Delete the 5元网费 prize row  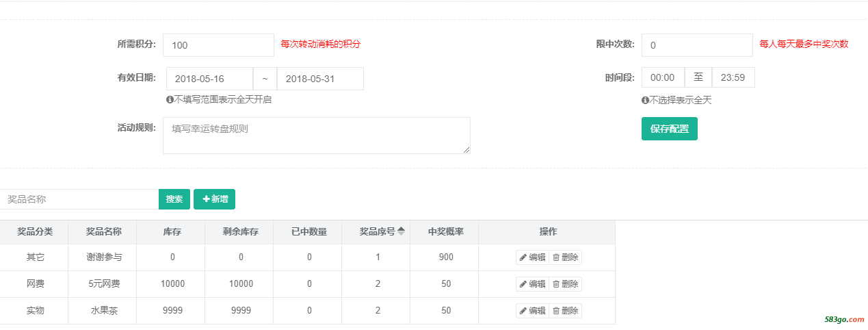pyautogui.click(x=565, y=284)
